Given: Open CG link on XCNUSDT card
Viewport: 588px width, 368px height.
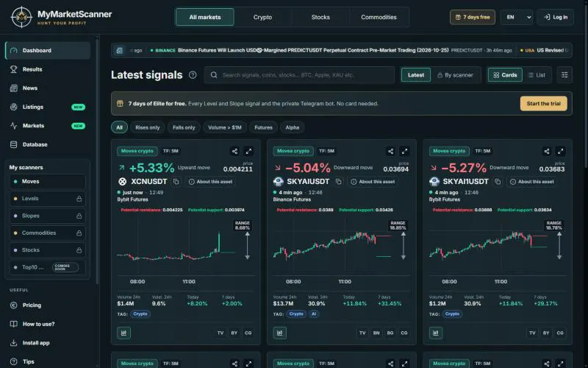Looking at the screenshot, I should click(x=248, y=333).
